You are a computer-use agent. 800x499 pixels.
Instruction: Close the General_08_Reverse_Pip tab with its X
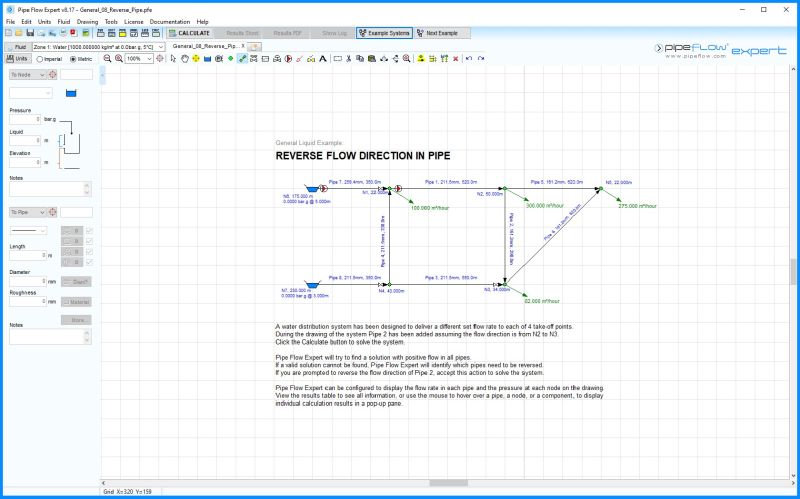click(243, 46)
